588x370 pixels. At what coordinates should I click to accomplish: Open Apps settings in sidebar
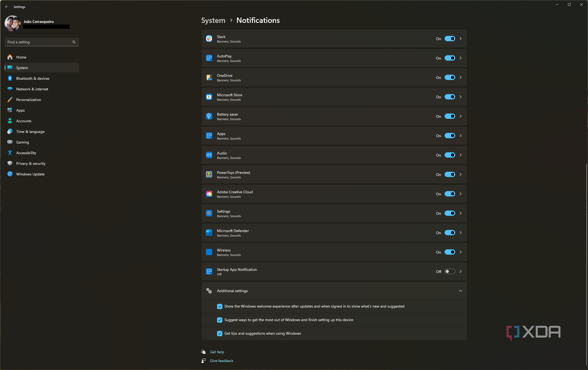pyautogui.click(x=42, y=110)
